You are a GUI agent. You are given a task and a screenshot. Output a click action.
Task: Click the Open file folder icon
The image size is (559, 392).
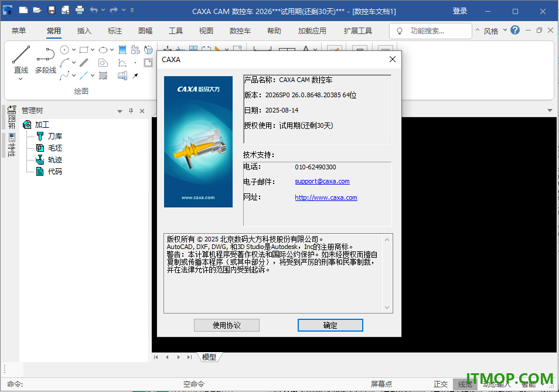[38, 11]
